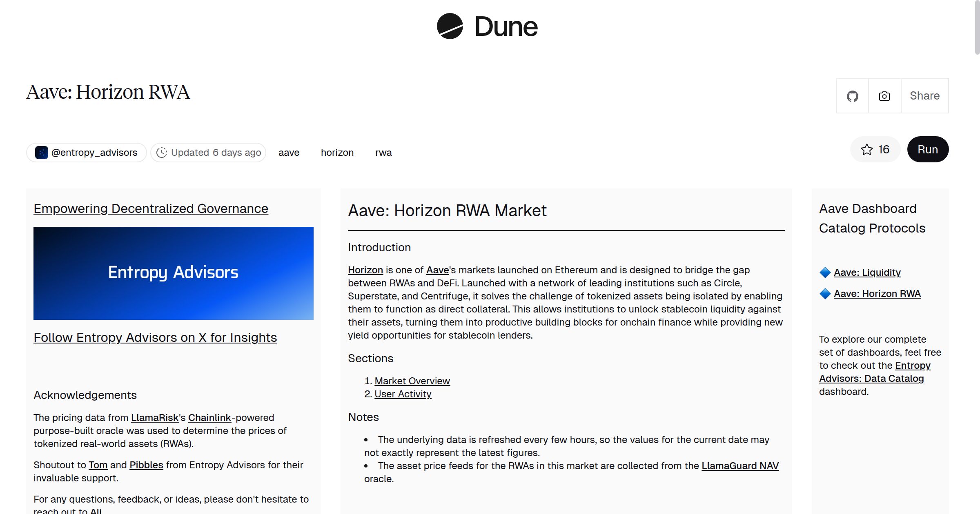Jump to User Activity section
Screen dimensions: 980x514
tap(403, 394)
